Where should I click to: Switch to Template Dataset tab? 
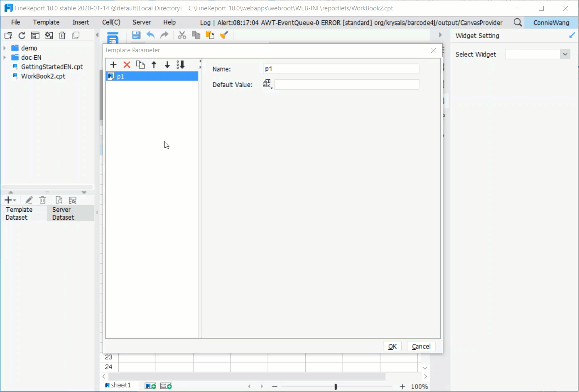click(x=24, y=213)
